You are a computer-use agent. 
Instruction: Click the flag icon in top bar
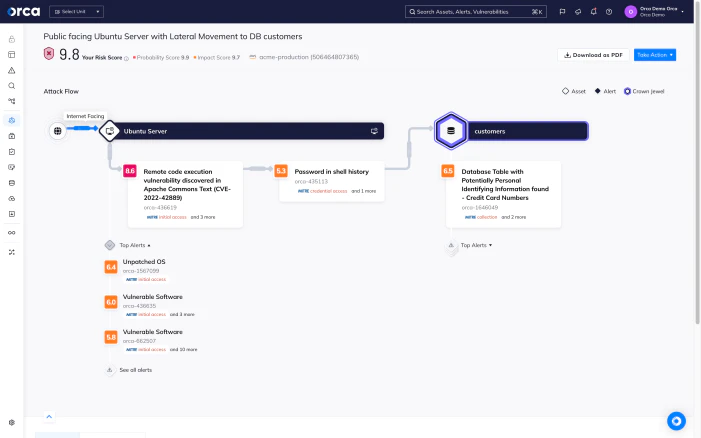(562, 12)
